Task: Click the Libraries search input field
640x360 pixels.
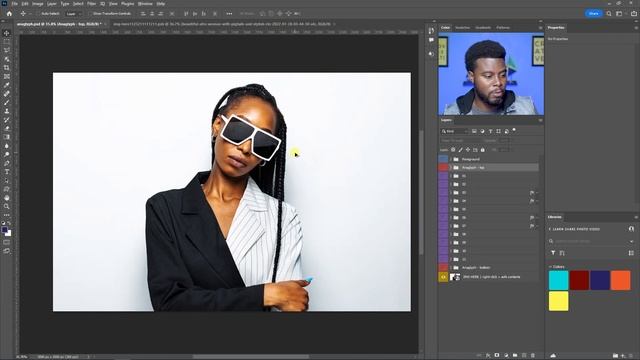Action: [x=591, y=241]
